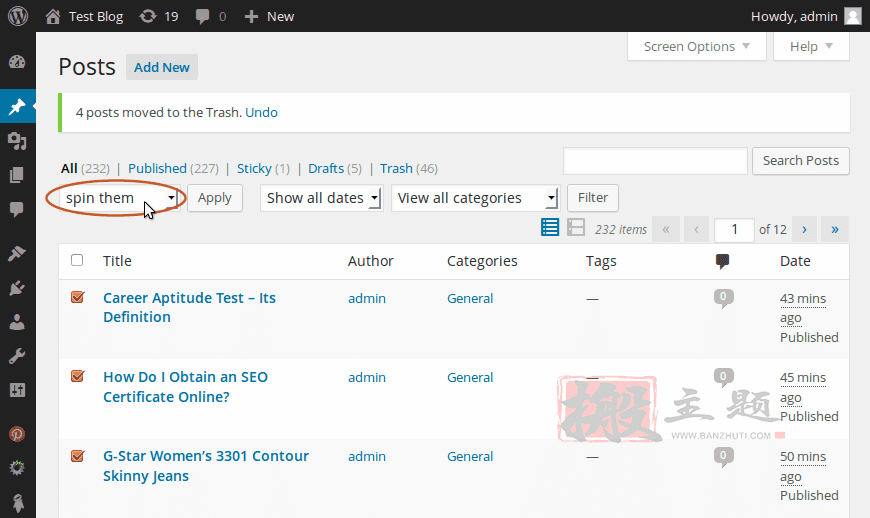
Task: Open comment bubble for G-Star Women's post
Action: point(723,456)
